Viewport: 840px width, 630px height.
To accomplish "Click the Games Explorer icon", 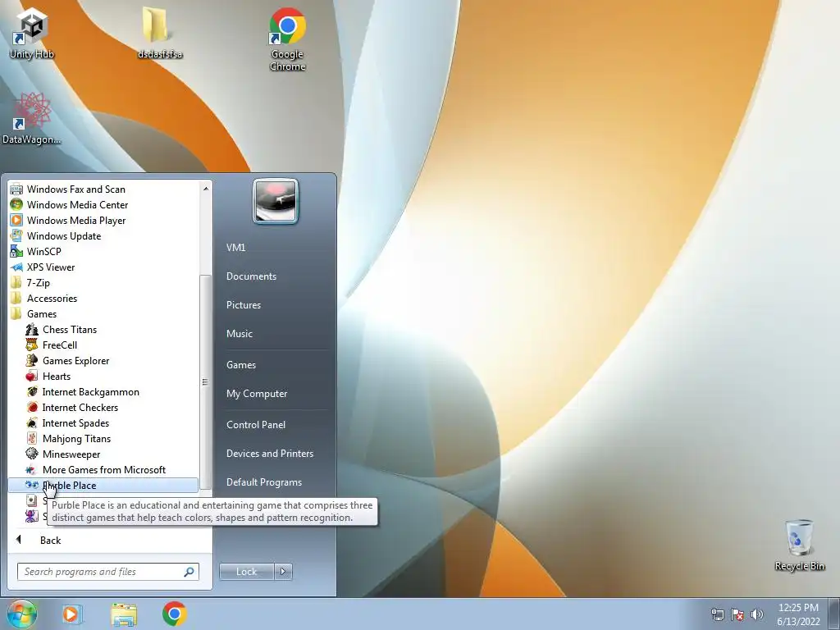I will click(x=32, y=361).
